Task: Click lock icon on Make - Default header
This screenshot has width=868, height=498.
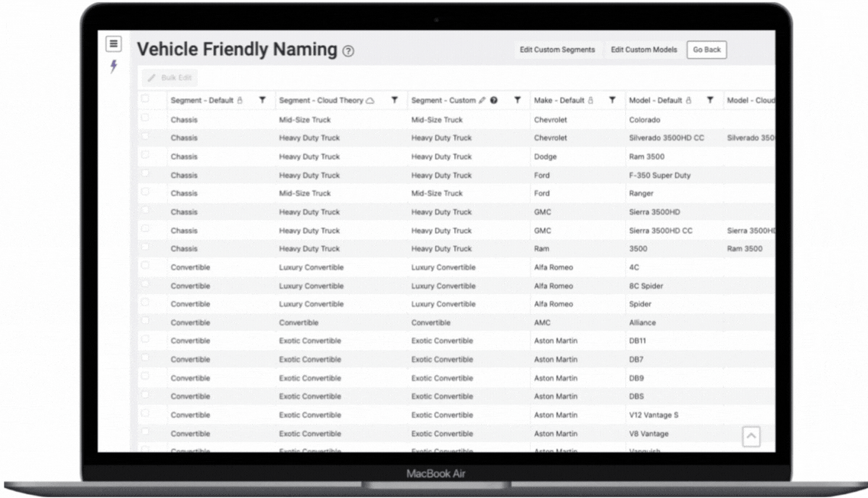Action: point(591,100)
